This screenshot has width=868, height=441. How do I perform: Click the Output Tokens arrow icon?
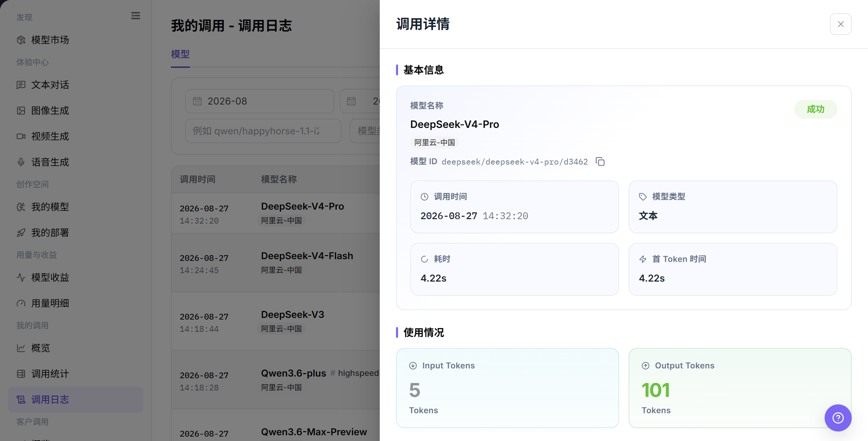coord(646,366)
